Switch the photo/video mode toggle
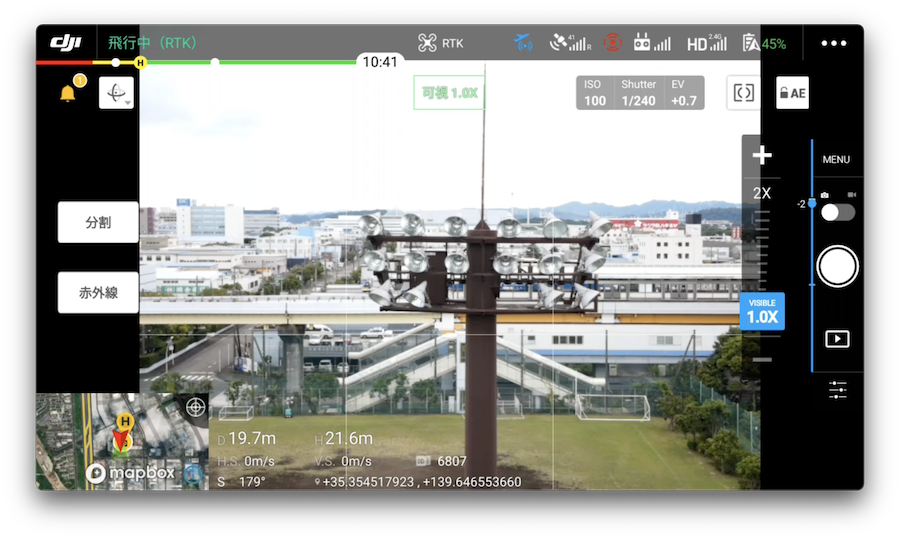The image size is (900, 538). [x=837, y=211]
